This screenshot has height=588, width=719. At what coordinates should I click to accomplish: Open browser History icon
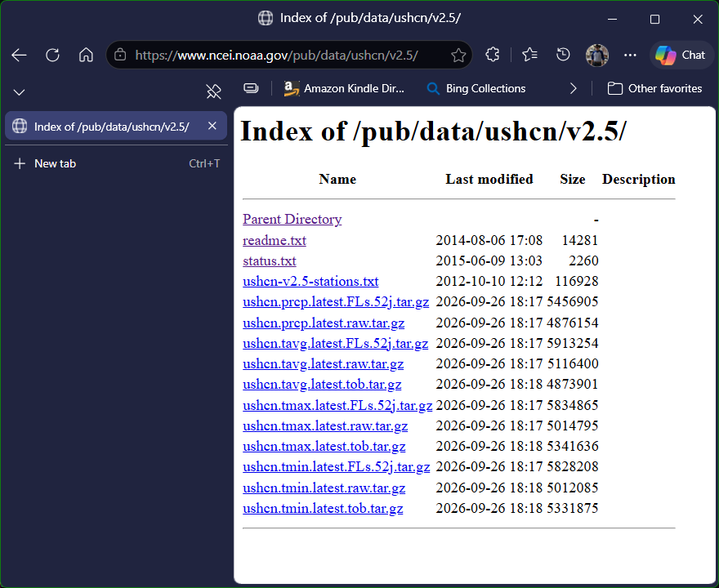click(563, 55)
